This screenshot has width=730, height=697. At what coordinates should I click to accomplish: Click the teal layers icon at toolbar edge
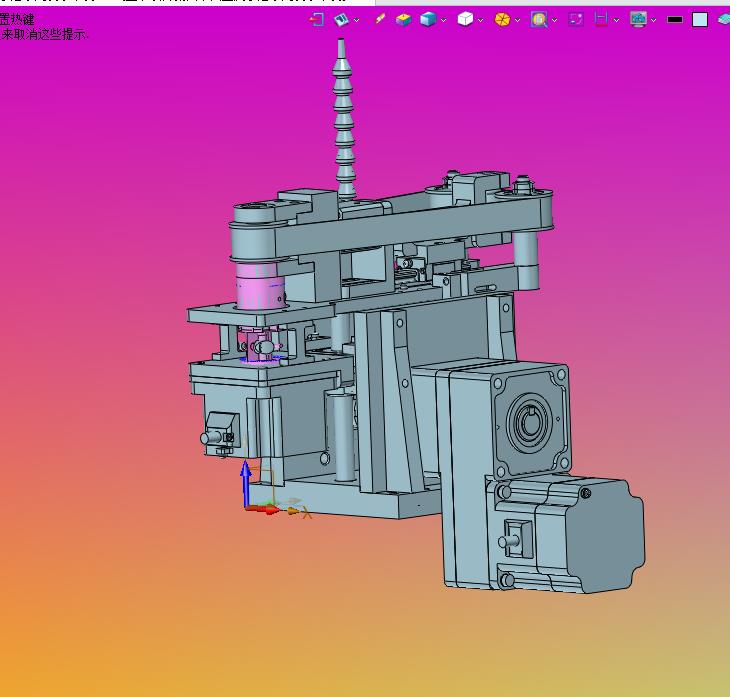click(x=724, y=19)
